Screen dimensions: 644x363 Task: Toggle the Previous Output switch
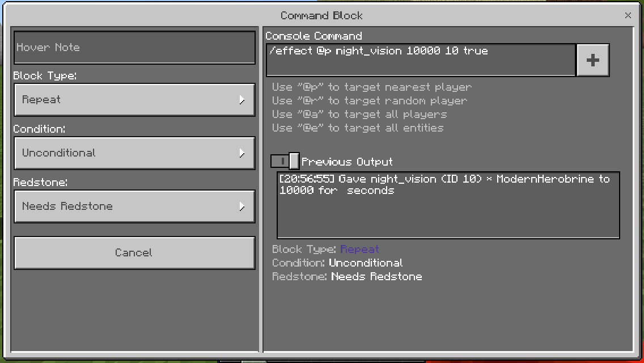pyautogui.click(x=285, y=161)
